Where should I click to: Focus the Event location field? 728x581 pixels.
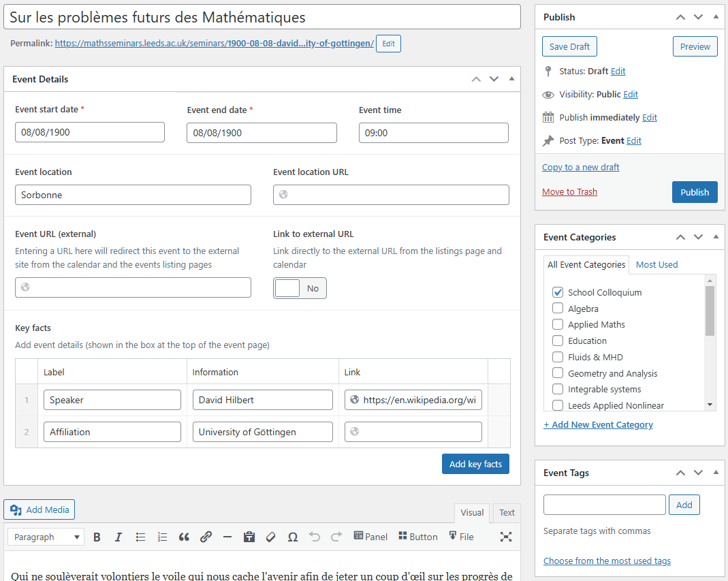(133, 195)
